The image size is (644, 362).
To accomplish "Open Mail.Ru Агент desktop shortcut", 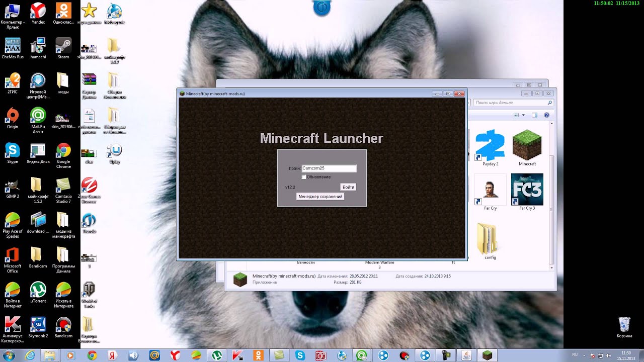I will coord(38,121).
